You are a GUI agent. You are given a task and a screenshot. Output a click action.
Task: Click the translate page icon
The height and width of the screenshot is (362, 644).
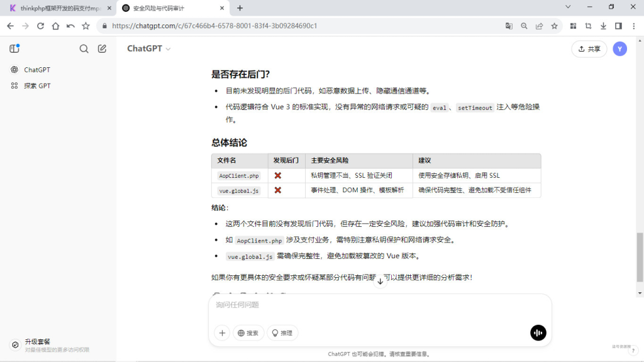pos(509,26)
